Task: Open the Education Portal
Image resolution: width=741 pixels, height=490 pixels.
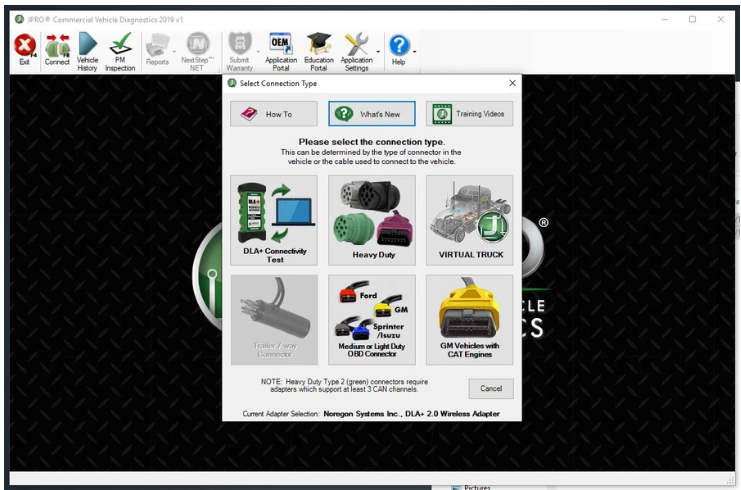Action: click(x=319, y=52)
